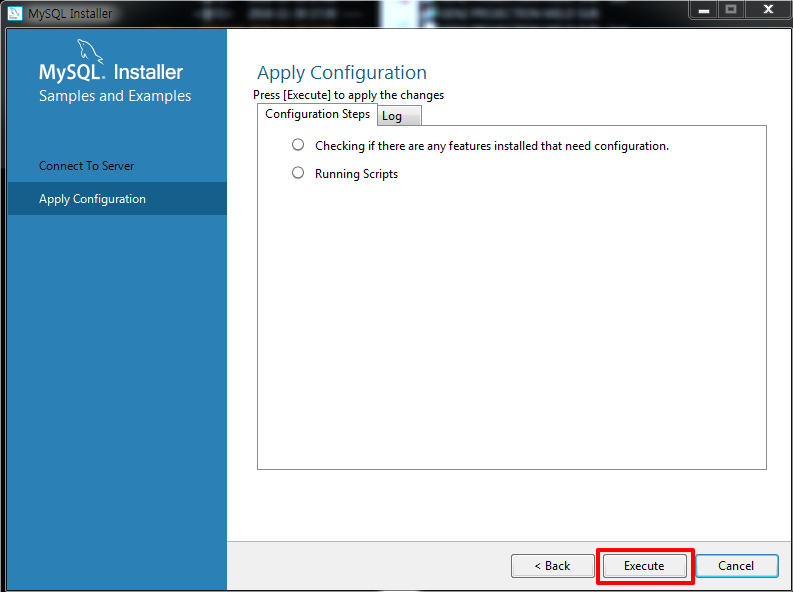Maximize the MySQL Installer window
Image resolution: width=793 pixels, height=592 pixels.
(x=731, y=10)
